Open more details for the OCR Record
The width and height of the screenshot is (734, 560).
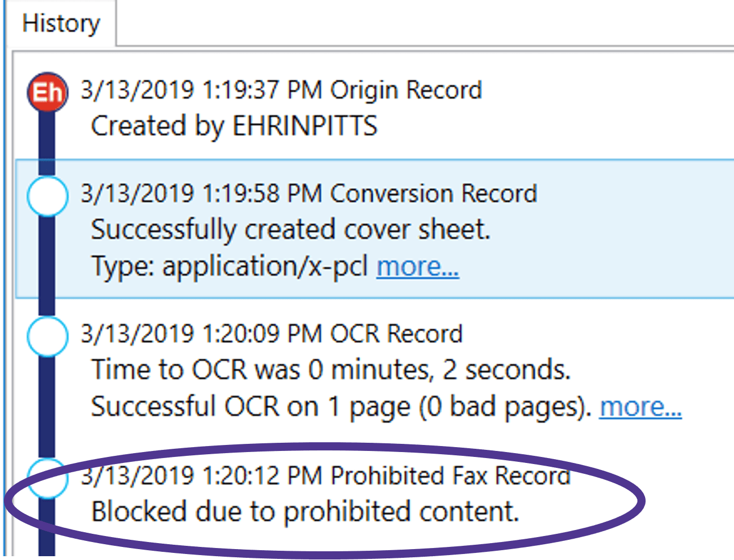640,407
